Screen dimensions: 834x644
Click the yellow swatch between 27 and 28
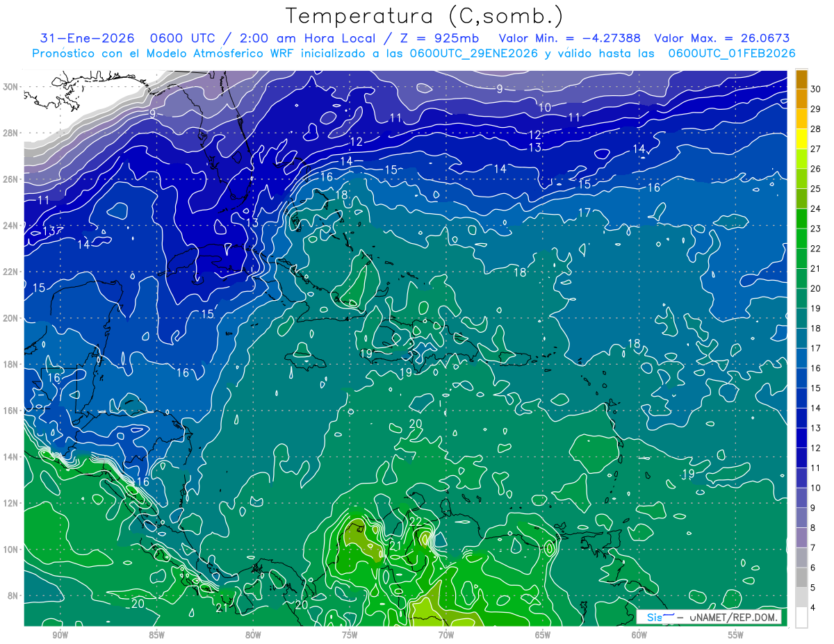click(x=802, y=139)
